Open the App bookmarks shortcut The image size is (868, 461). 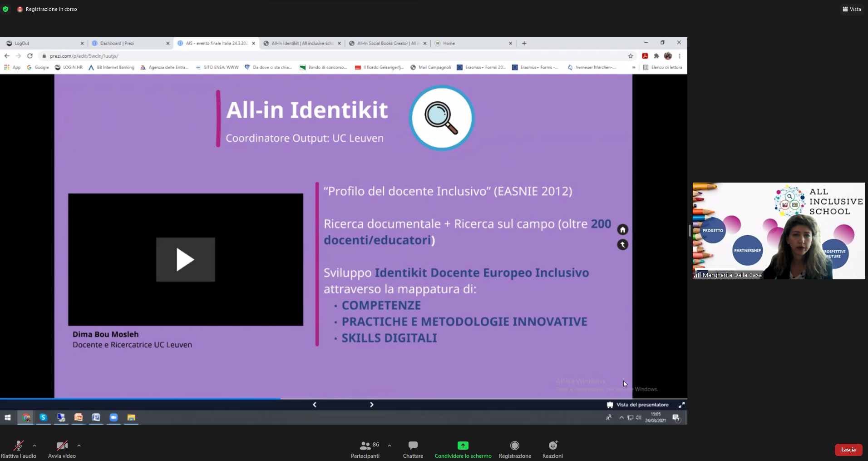point(12,67)
